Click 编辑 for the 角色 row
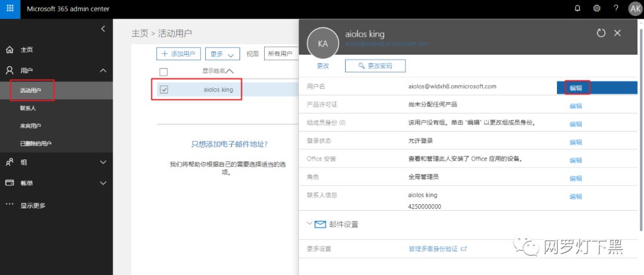 tap(576, 179)
